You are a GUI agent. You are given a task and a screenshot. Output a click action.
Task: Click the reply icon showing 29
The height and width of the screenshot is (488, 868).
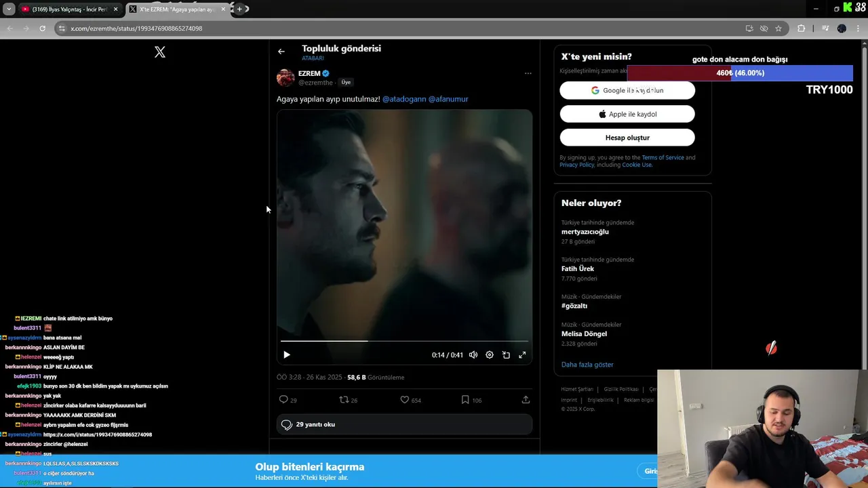(x=288, y=400)
